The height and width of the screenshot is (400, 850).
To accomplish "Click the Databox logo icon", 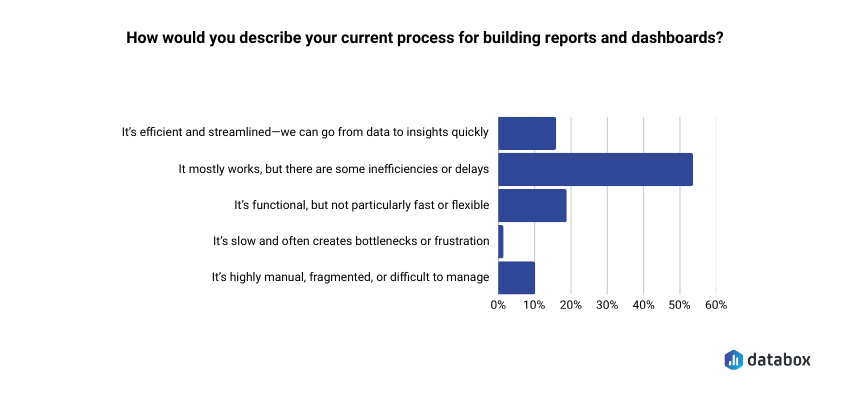I will pos(733,359).
